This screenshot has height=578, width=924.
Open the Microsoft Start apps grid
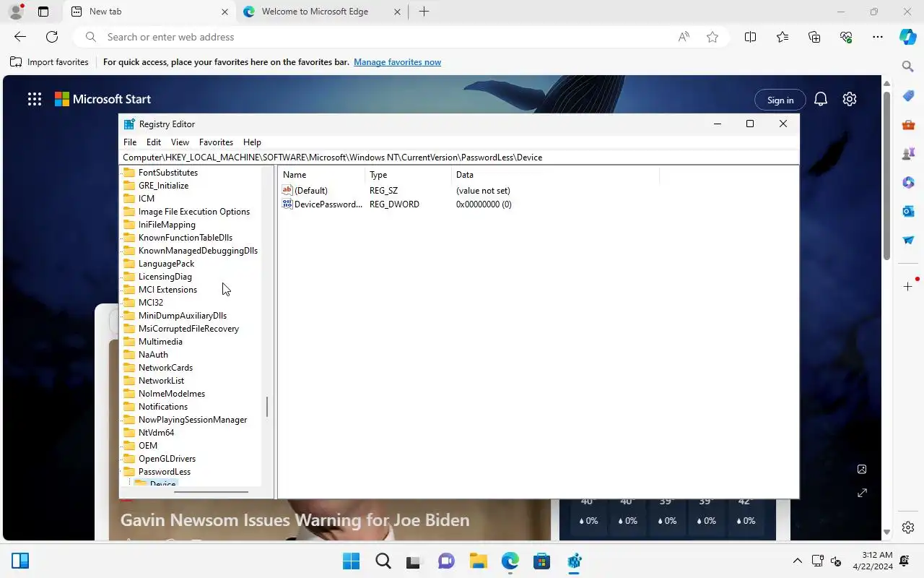point(35,100)
